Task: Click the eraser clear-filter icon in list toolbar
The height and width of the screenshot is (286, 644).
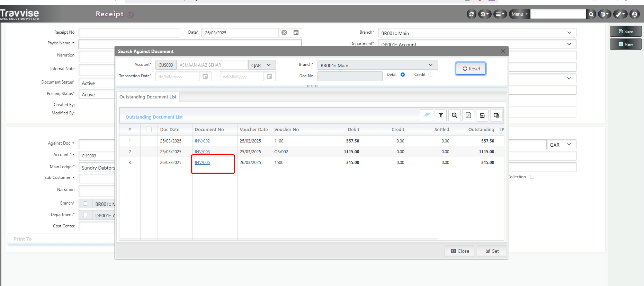Action: [427, 115]
